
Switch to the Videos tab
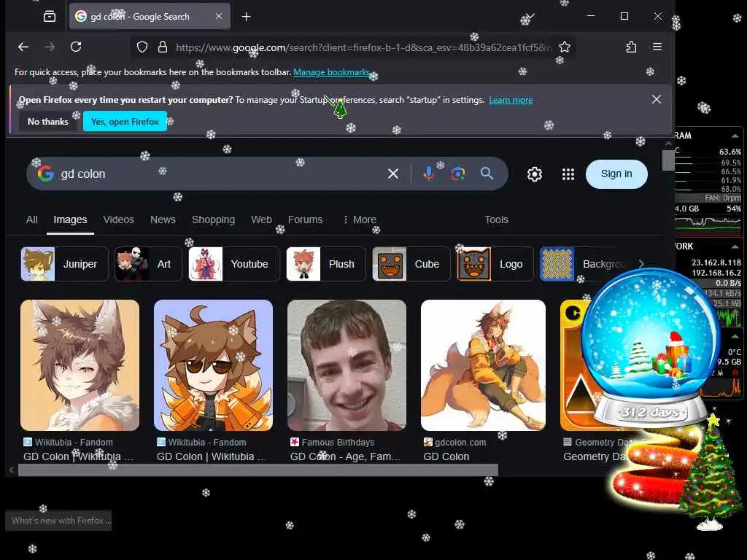[x=119, y=219]
